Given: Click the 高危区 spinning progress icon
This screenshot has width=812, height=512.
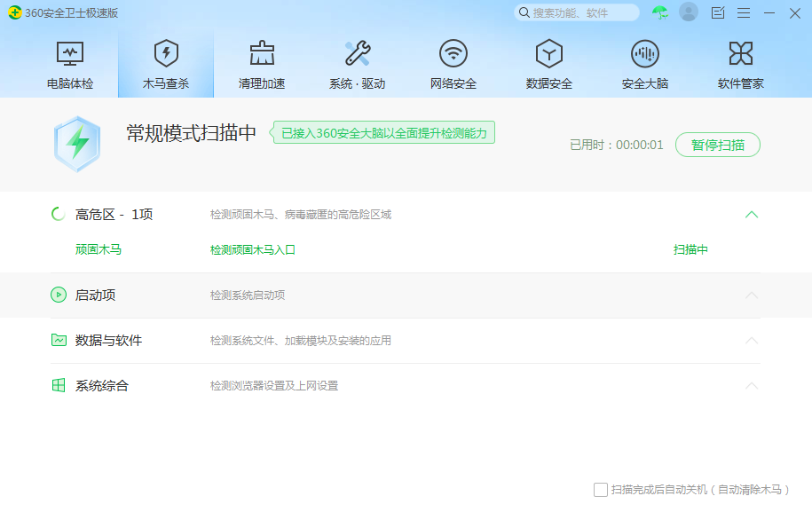Looking at the screenshot, I should tap(59, 214).
